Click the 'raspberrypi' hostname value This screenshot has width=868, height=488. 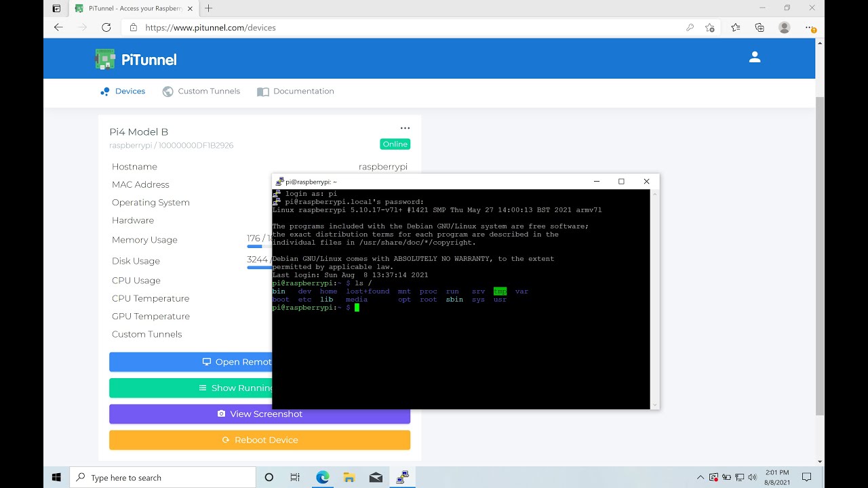point(383,167)
